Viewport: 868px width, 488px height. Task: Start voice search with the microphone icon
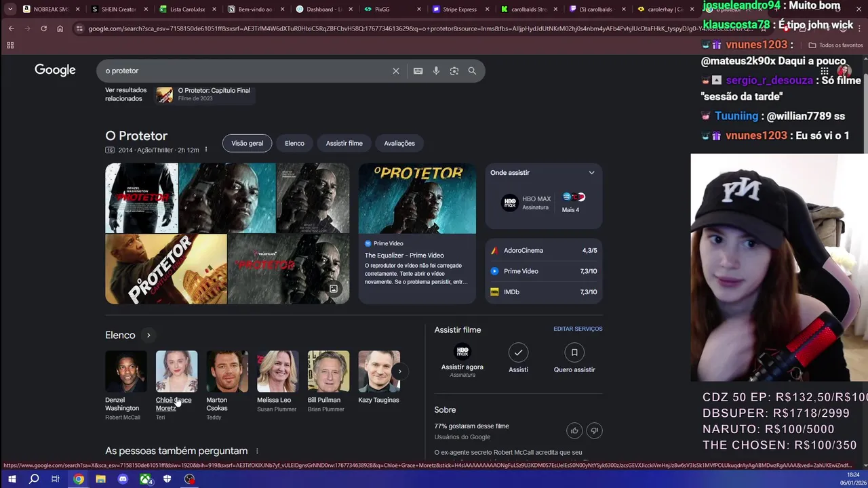[436, 71]
